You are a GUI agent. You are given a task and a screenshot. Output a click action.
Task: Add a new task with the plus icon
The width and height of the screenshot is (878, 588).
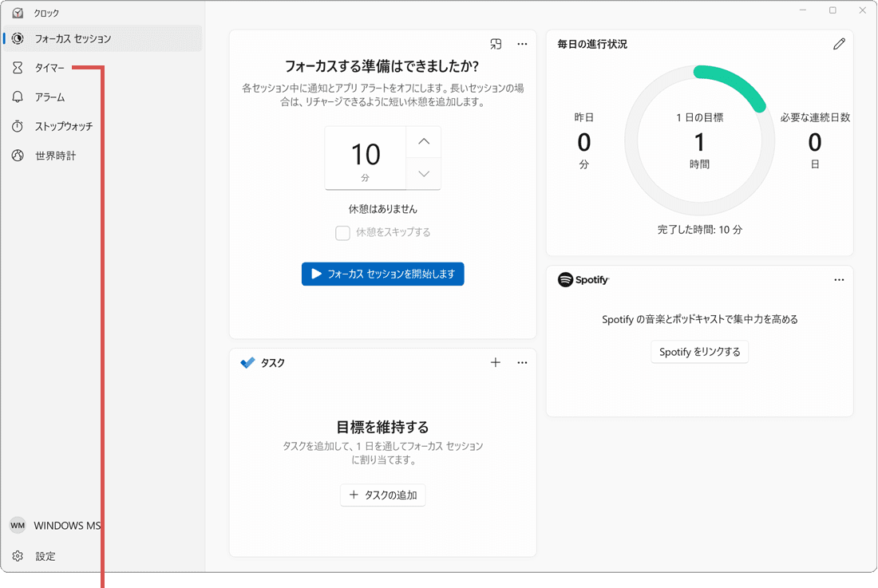496,362
